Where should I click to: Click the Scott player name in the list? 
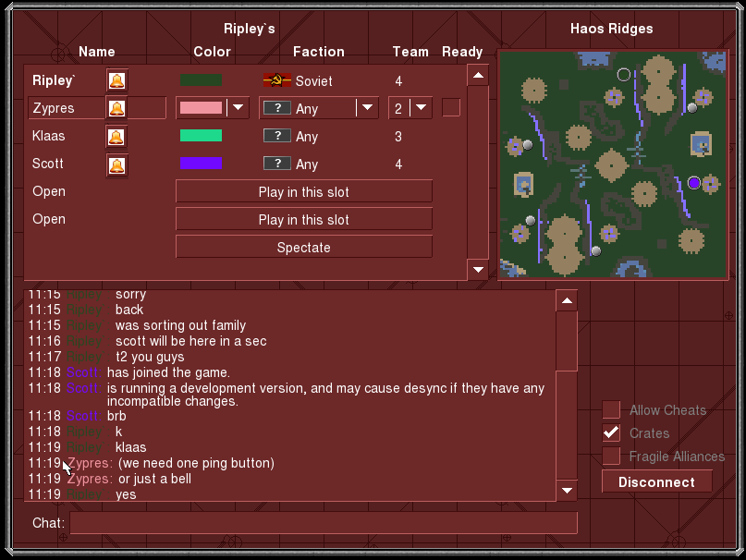click(x=47, y=164)
